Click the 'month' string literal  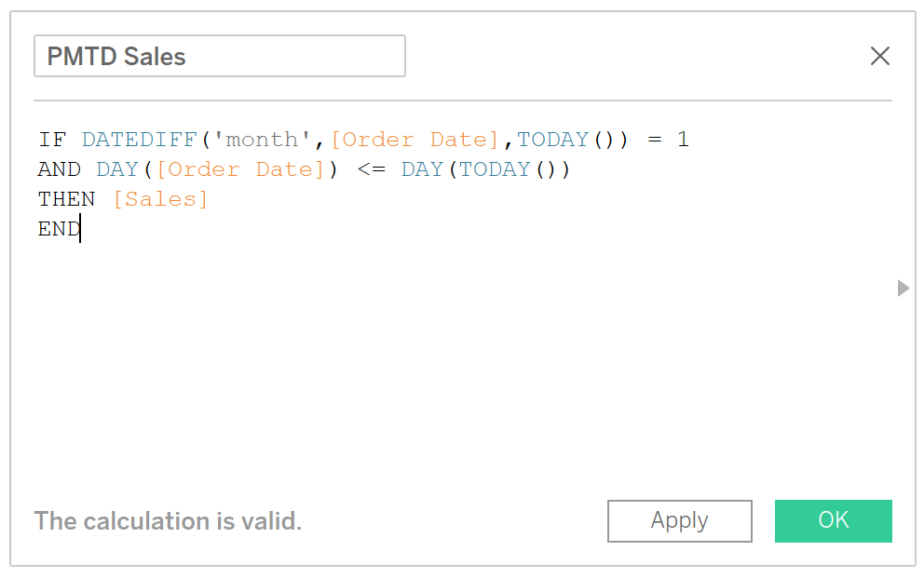263,141
